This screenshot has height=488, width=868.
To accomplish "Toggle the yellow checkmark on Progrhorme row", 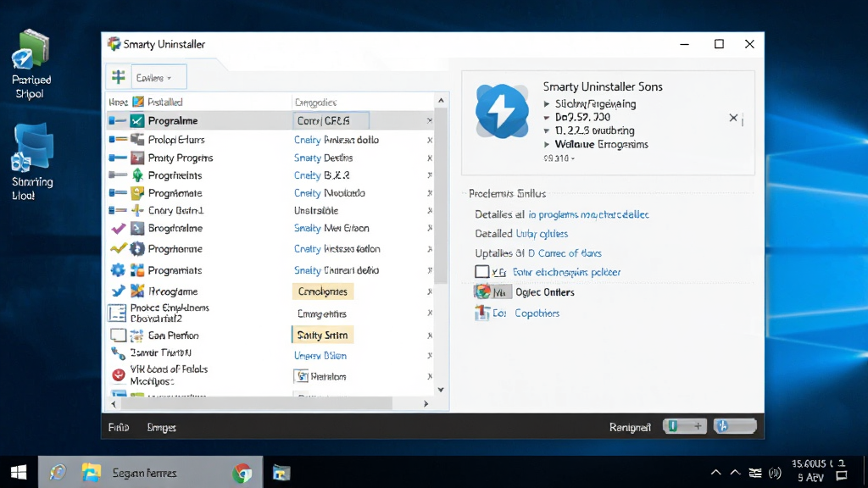I will pyautogui.click(x=118, y=249).
